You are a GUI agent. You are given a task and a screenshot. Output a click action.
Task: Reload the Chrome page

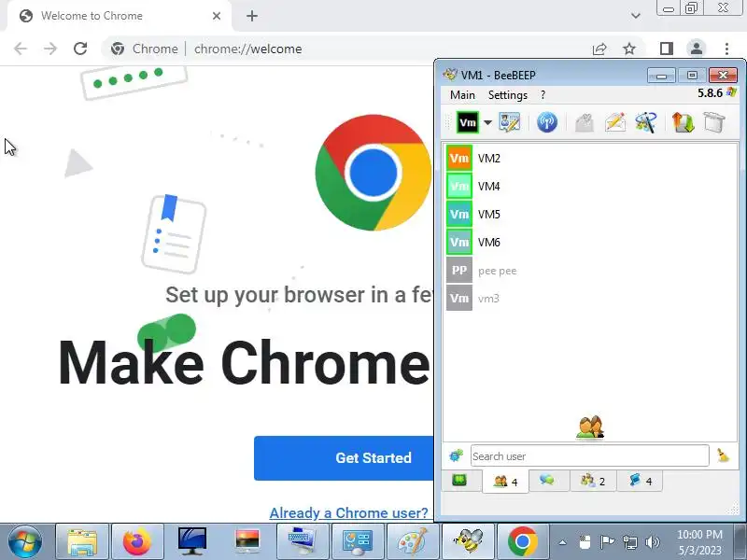pyautogui.click(x=80, y=49)
